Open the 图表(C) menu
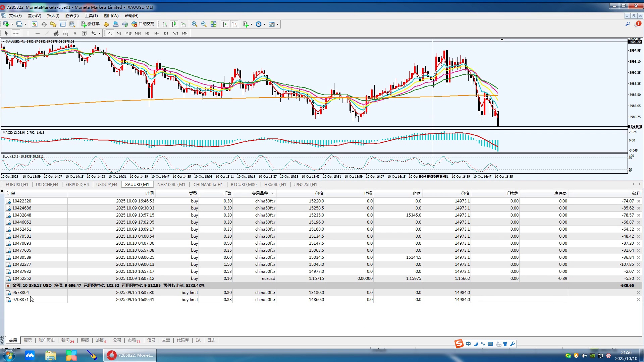Screen dimensions: 644x362 coord(72,15)
